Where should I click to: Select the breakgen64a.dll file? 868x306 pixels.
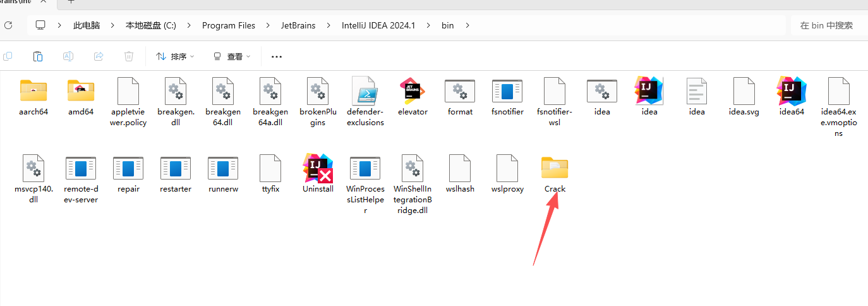pyautogui.click(x=270, y=102)
